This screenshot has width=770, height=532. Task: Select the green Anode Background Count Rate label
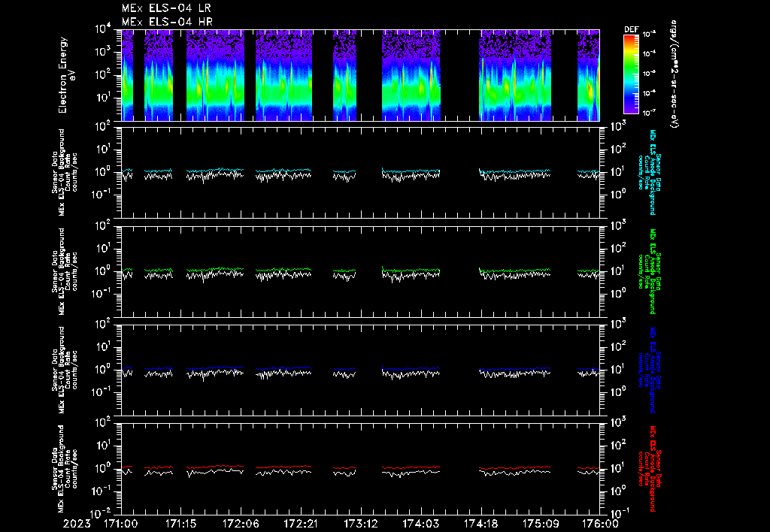click(x=649, y=271)
